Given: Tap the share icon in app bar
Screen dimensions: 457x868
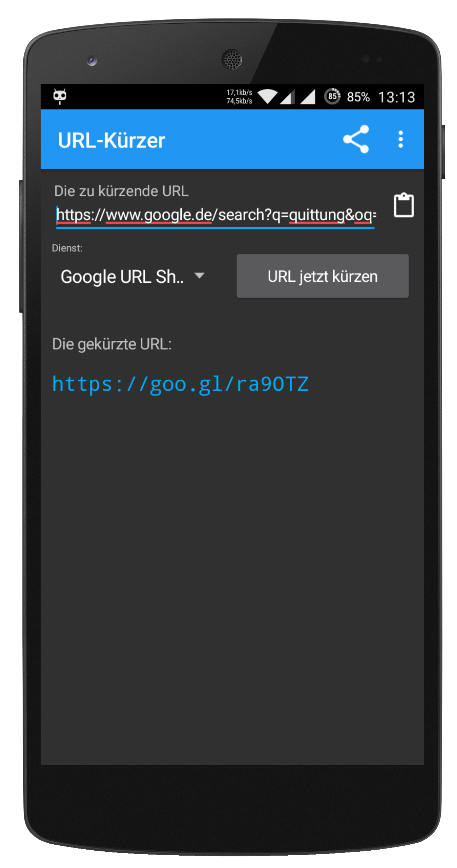Looking at the screenshot, I should 356,139.
